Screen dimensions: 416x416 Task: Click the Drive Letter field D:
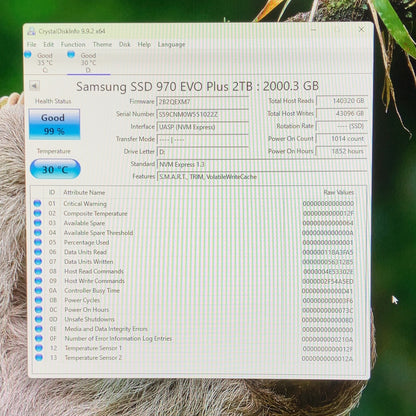click(202, 152)
